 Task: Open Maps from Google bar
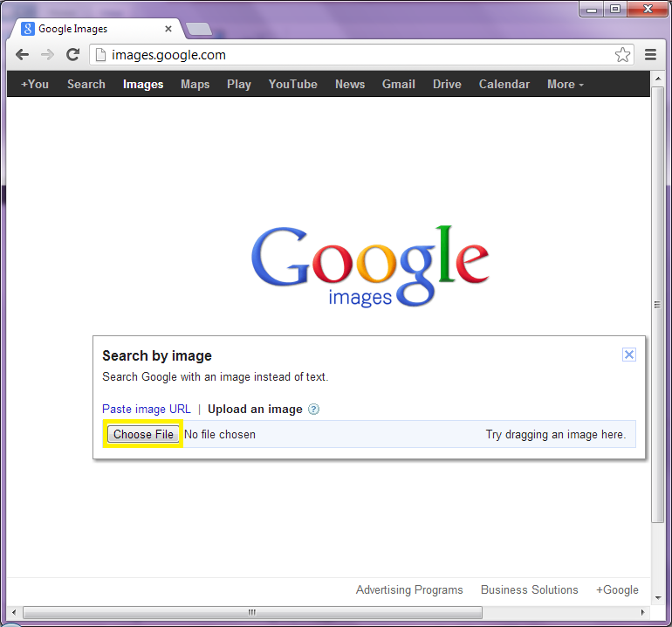tap(195, 84)
